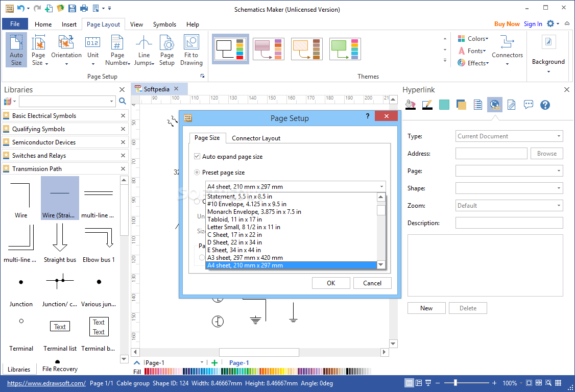Switch to the Insert ribbon tab

pos(69,24)
